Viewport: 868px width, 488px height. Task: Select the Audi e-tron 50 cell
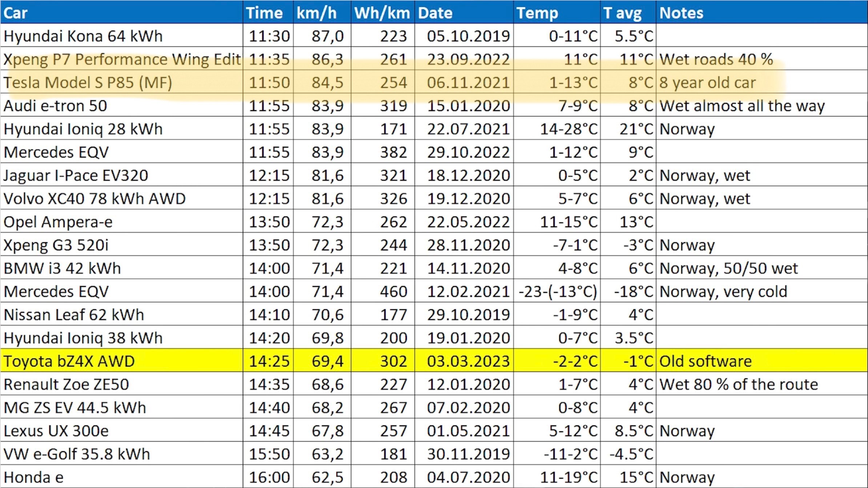click(122, 105)
